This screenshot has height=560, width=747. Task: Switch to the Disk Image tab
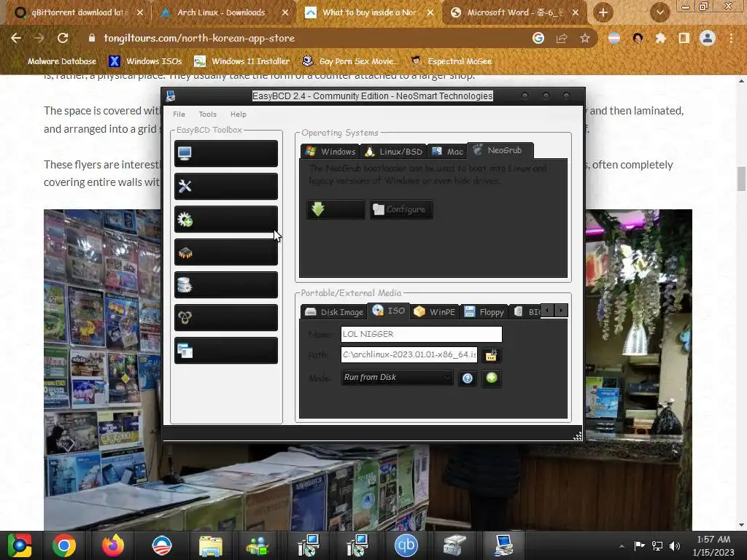pos(334,312)
